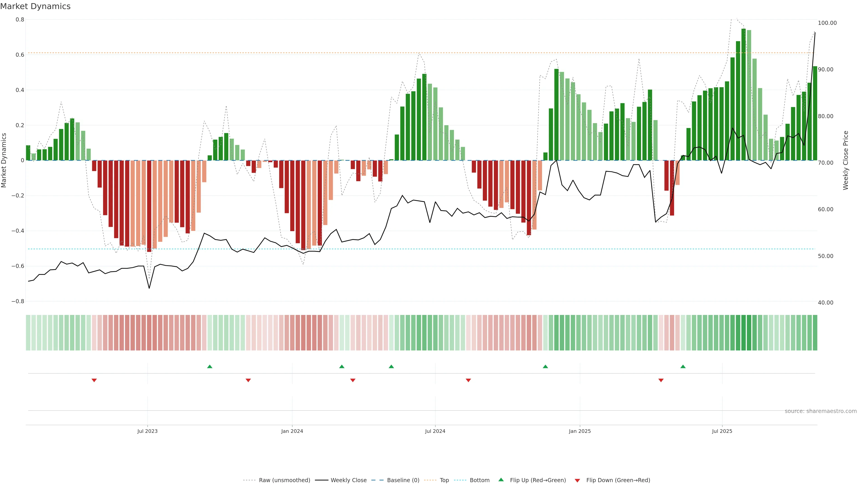Click the Flip Down legend triangle icon
The height and width of the screenshot is (488, 868).
click(x=577, y=481)
